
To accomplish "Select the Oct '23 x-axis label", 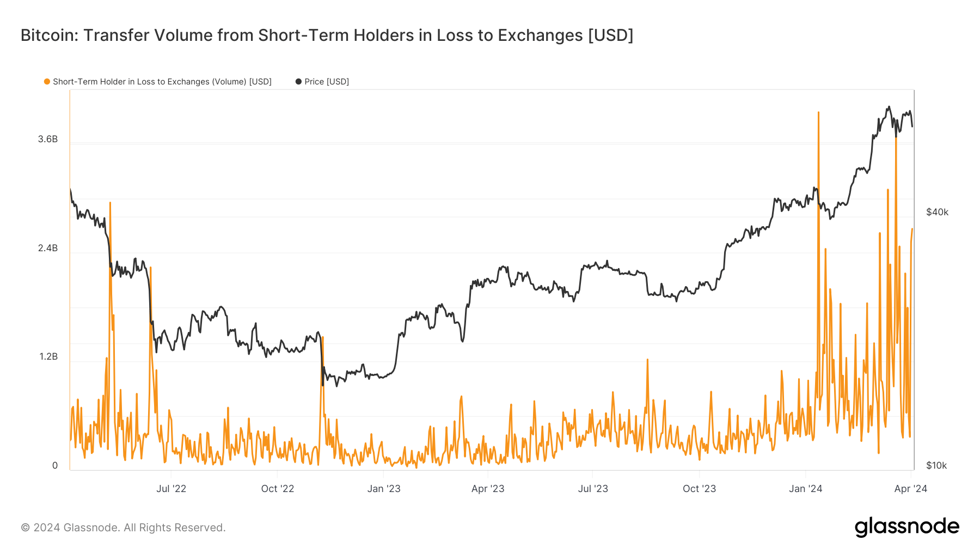I will tap(699, 489).
